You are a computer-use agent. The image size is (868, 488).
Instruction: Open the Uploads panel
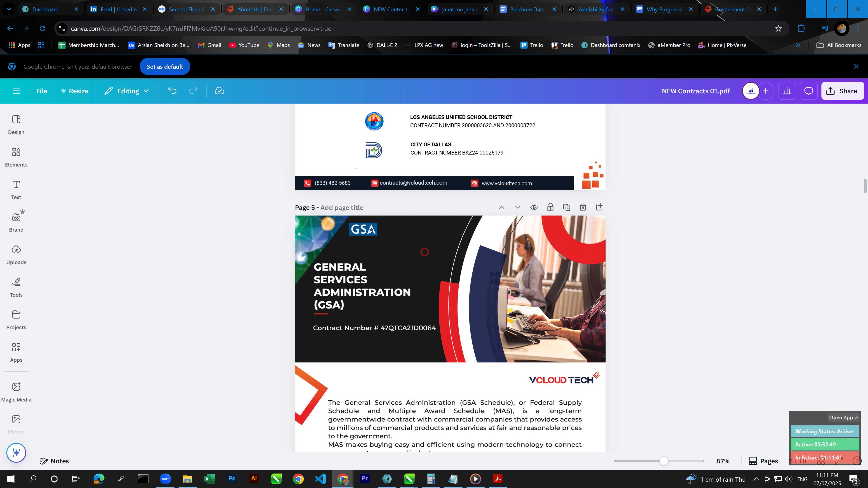coord(16,255)
